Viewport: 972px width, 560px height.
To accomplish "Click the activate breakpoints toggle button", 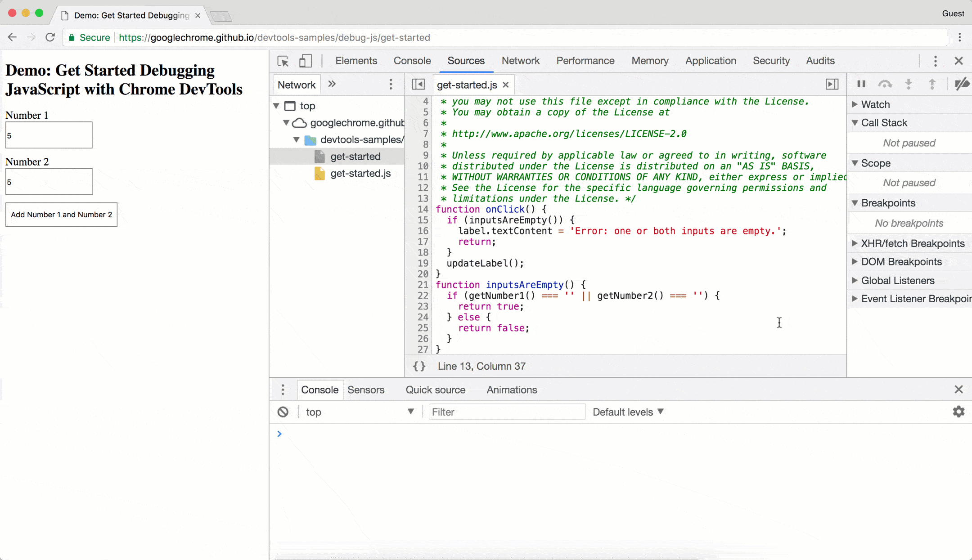I will [x=962, y=84].
